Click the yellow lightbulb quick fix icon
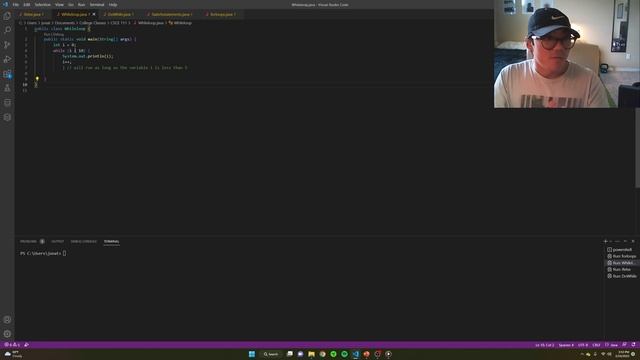Screen dimensions: 640x360 click(x=37, y=79)
